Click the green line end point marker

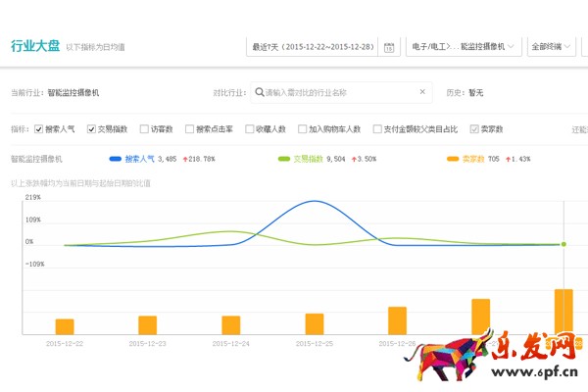point(563,244)
